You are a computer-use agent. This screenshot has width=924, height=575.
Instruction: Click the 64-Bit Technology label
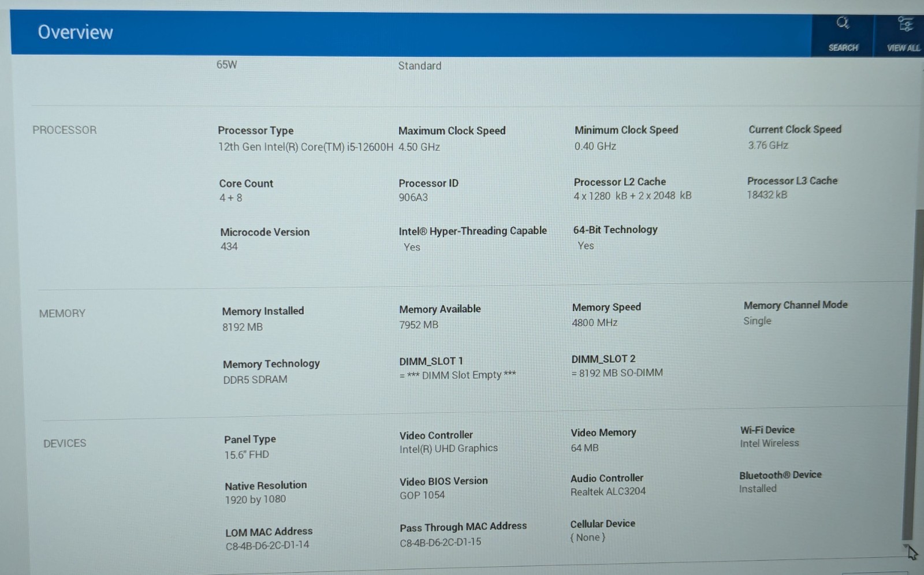click(x=615, y=230)
